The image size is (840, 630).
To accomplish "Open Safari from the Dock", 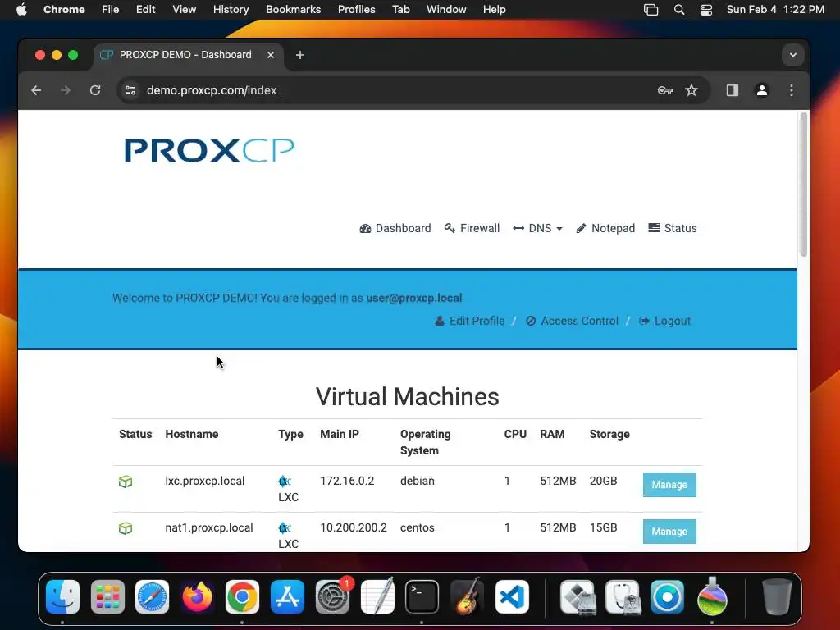I will click(152, 597).
